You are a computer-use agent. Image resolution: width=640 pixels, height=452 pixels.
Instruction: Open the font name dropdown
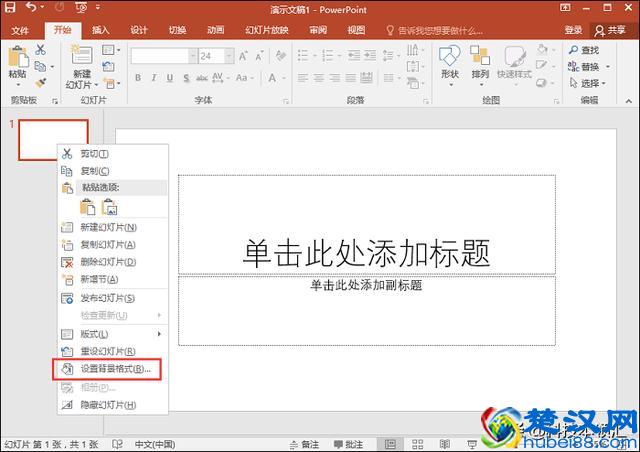pos(193,56)
